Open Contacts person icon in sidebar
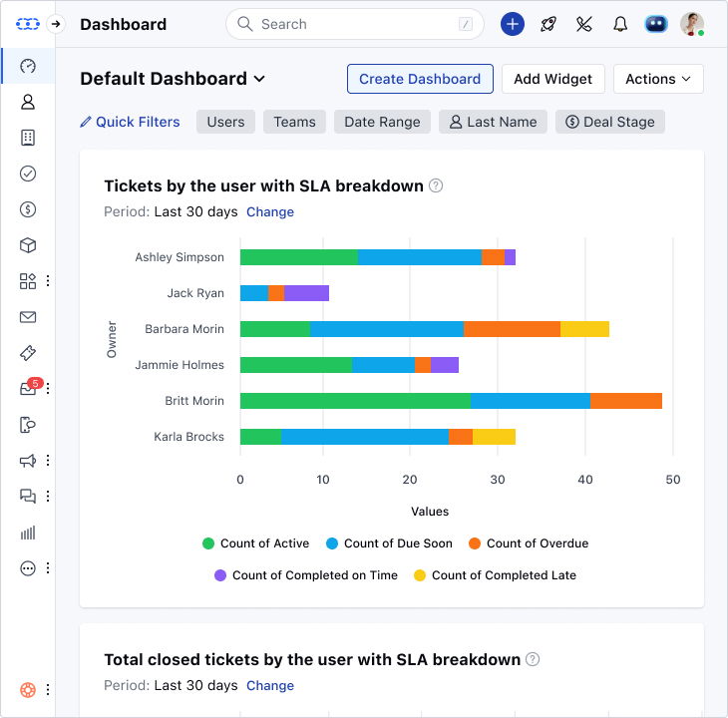728x718 pixels. [x=28, y=102]
